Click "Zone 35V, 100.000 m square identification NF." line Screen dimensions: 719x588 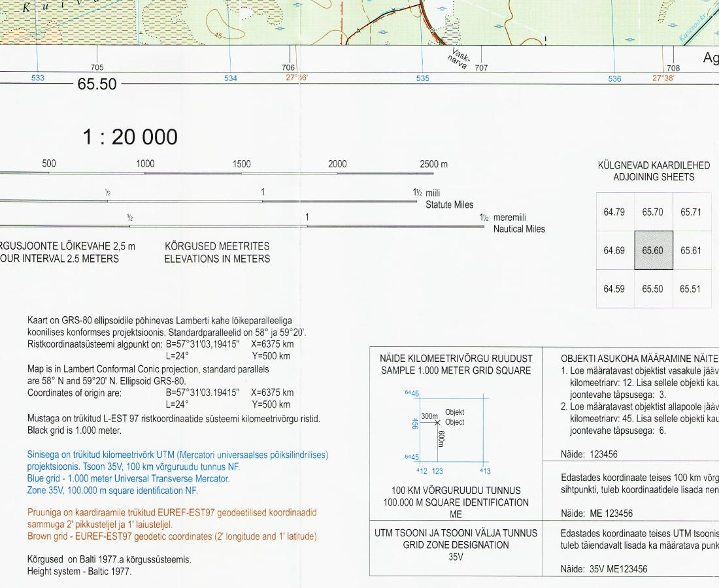(113, 491)
